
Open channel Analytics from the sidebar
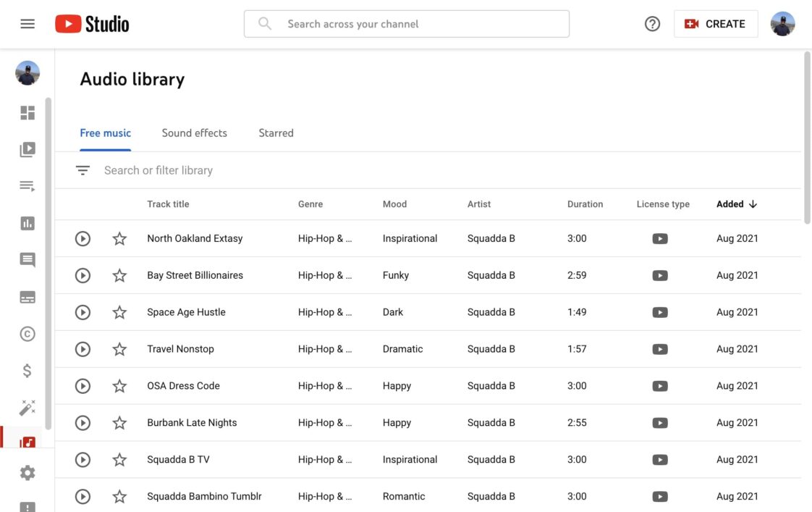27,222
